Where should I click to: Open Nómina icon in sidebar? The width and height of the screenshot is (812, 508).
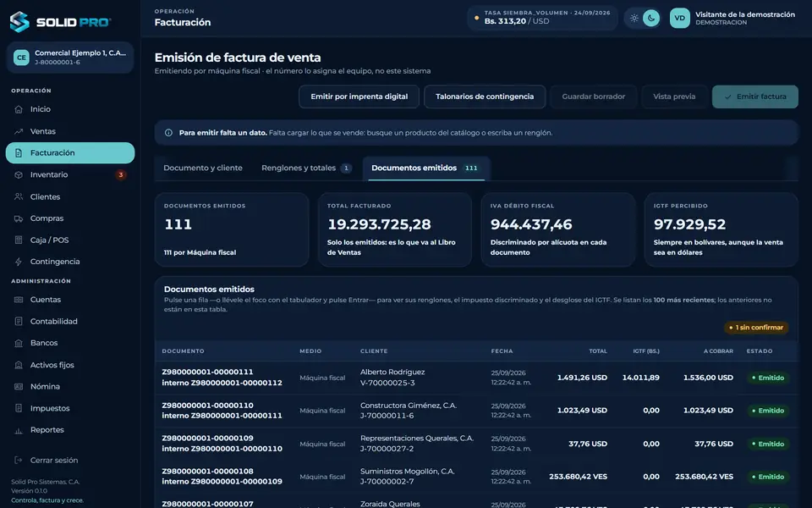pyautogui.click(x=19, y=387)
